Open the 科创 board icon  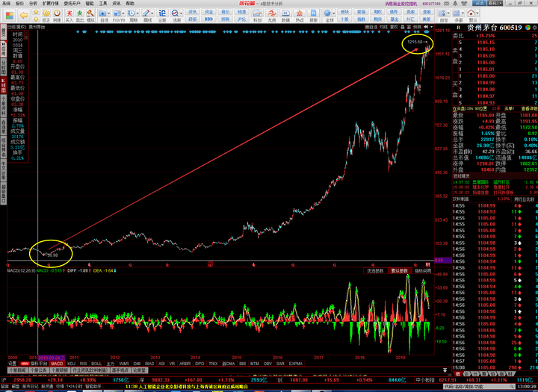pos(257,16)
